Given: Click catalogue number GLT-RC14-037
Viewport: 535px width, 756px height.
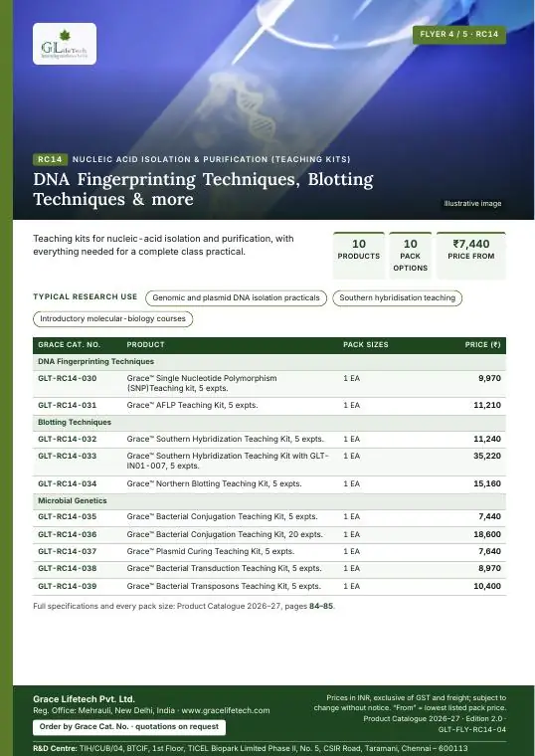Looking at the screenshot, I should pyautogui.click(x=68, y=551).
